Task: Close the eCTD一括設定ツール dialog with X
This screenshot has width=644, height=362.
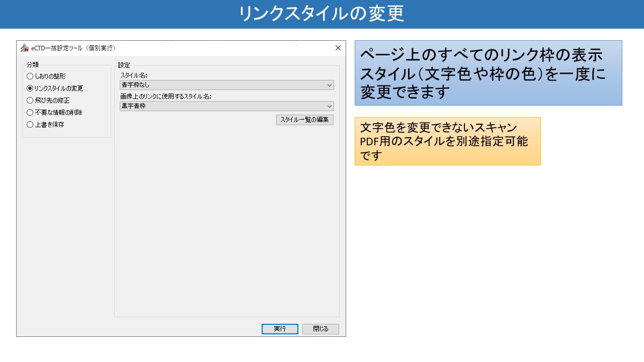Action: pos(338,48)
